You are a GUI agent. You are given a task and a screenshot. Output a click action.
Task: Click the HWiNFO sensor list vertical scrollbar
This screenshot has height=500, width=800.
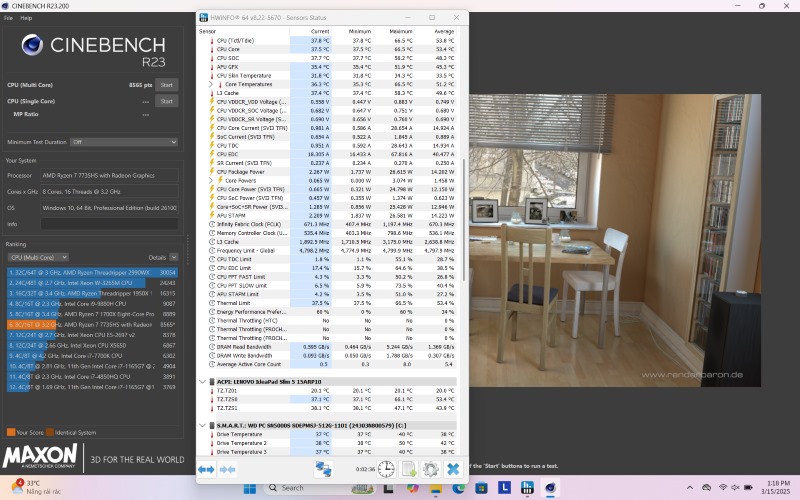[464, 219]
